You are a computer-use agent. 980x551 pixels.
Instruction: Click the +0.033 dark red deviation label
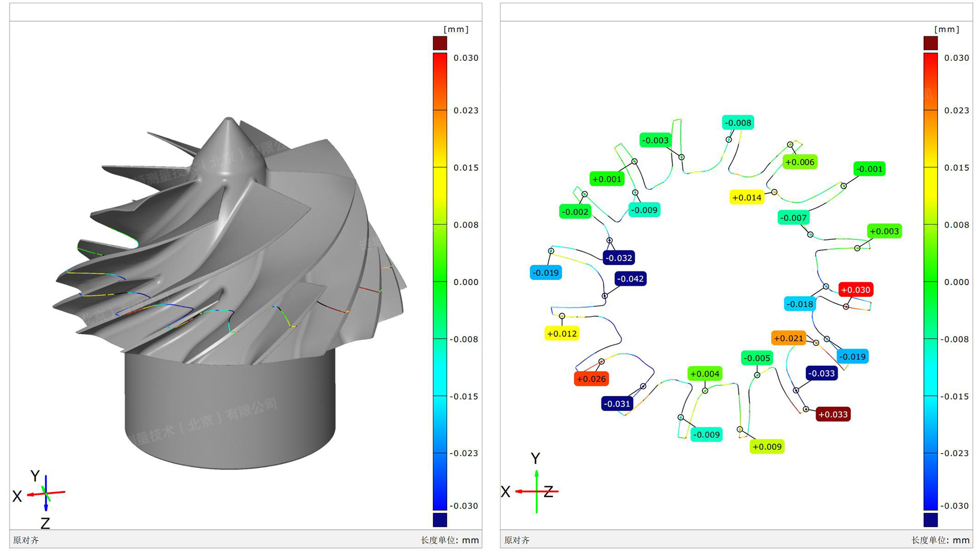click(833, 414)
